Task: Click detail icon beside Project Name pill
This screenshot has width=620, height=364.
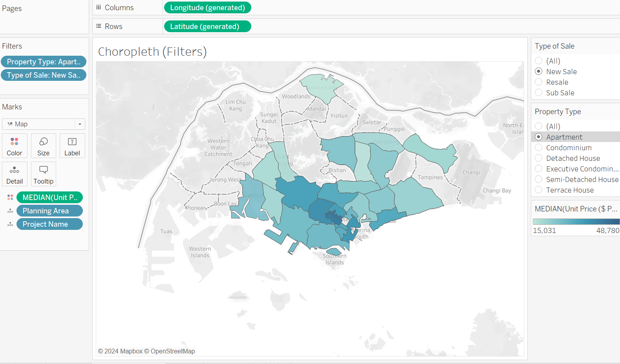Action: [10, 224]
